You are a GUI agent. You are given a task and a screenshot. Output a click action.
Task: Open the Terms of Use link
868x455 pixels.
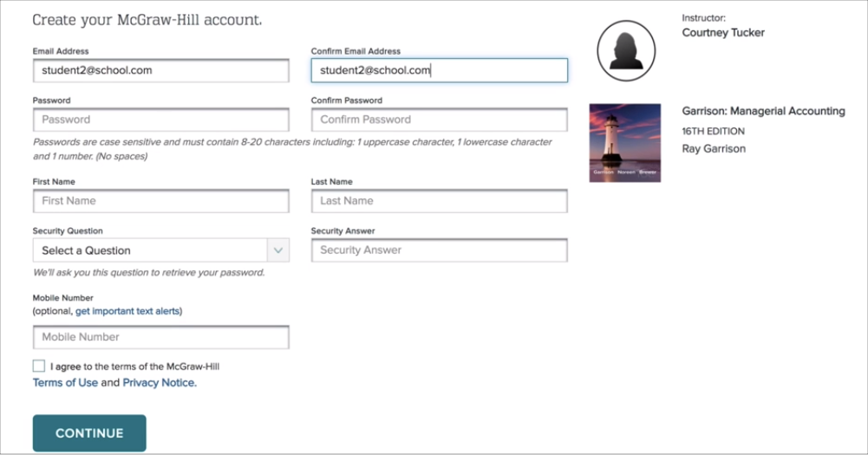pyautogui.click(x=65, y=382)
